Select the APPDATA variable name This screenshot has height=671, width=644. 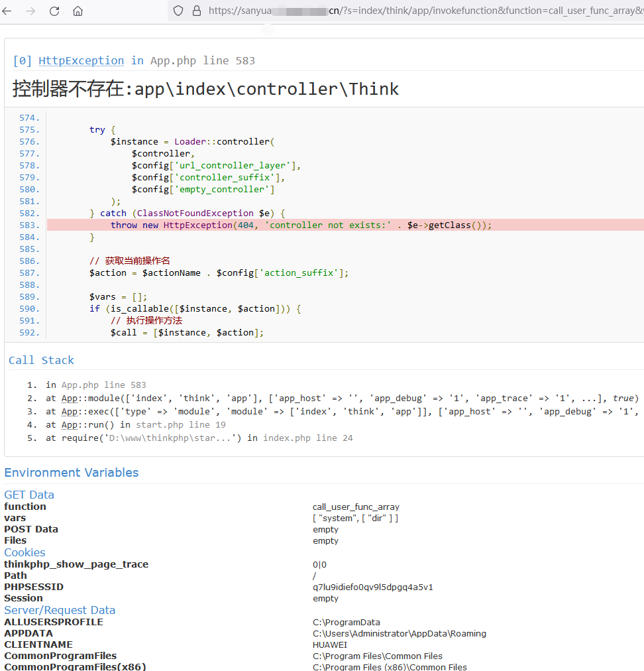(x=28, y=633)
